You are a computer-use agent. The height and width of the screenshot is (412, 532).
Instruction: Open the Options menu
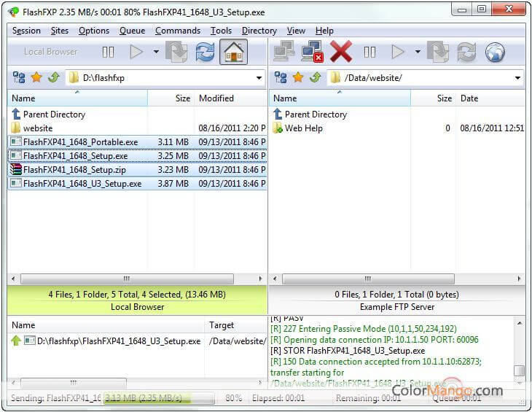[x=94, y=31]
